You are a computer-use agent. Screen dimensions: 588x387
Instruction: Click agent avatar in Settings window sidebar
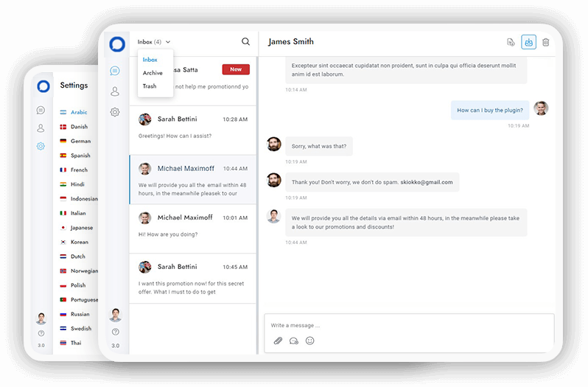[41, 318]
